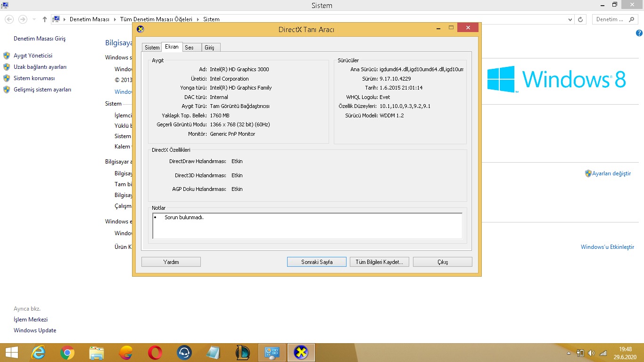Open 'Sistem koruması' link
644x362 pixels.
tap(34, 78)
